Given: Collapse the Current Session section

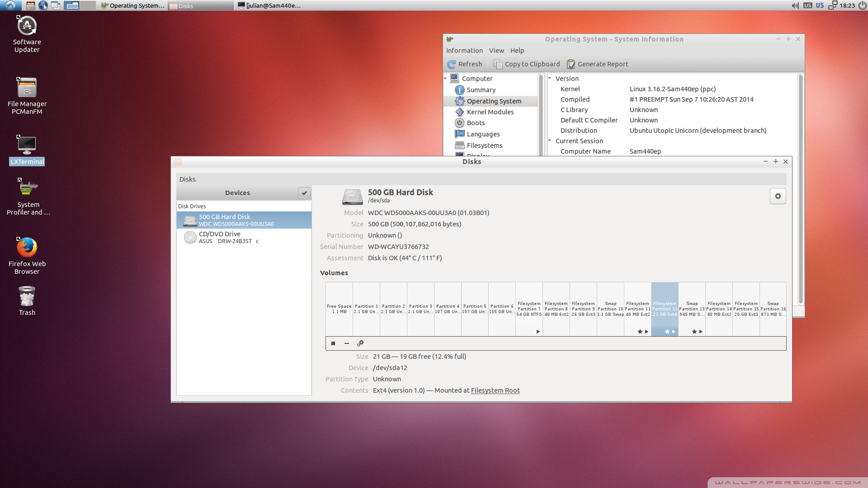Looking at the screenshot, I should [x=550, y=141].
